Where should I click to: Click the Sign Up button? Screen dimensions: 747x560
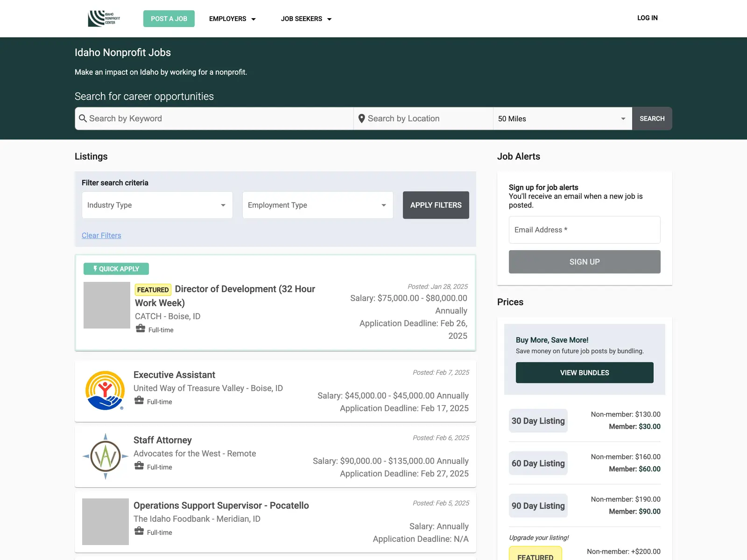585,262
